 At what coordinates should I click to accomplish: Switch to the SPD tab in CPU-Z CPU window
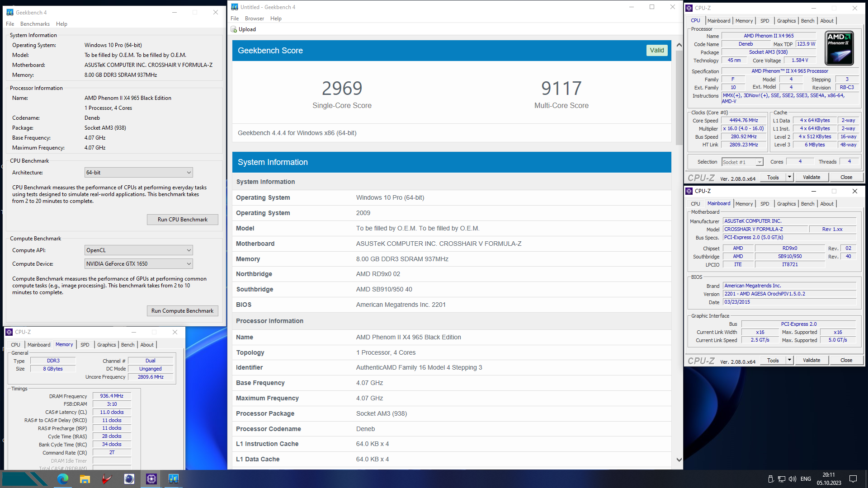coord(764,21)
